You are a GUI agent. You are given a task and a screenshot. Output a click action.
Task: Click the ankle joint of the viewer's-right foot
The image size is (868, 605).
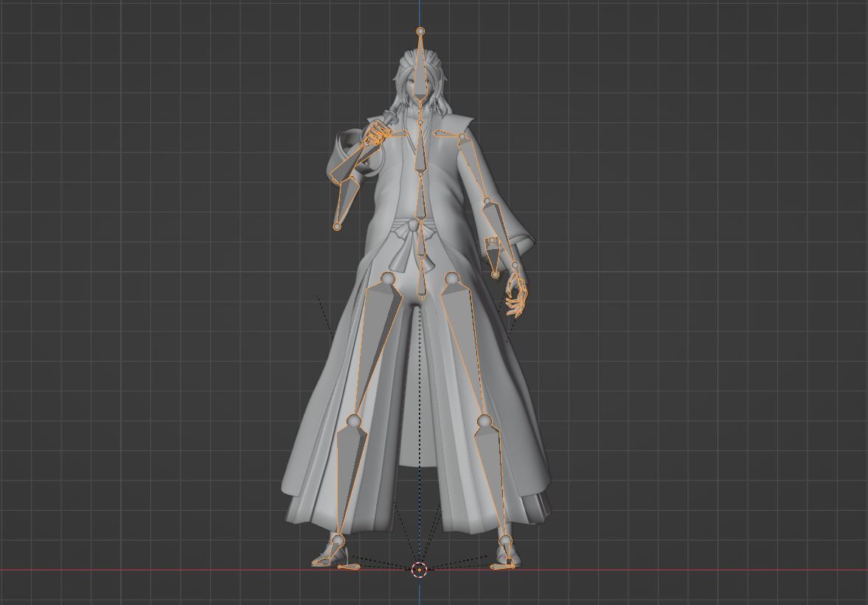point(504,539)
